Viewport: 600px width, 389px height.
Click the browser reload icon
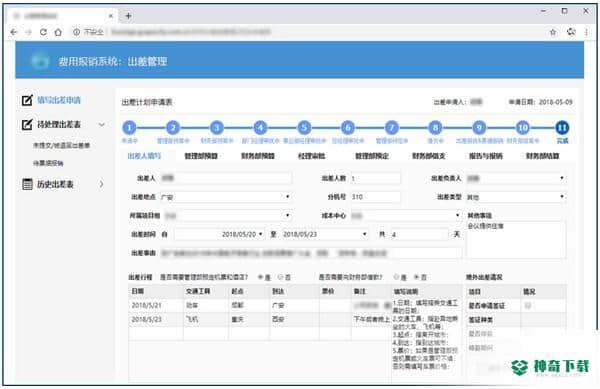[43, 32]
